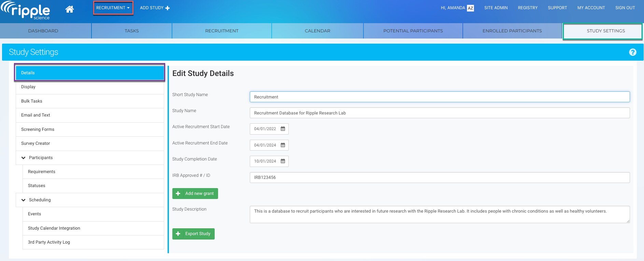Open calendar picker for Active Recruitment End Date
The width and height of the screenshot is (644, 261).
[283, 145]
